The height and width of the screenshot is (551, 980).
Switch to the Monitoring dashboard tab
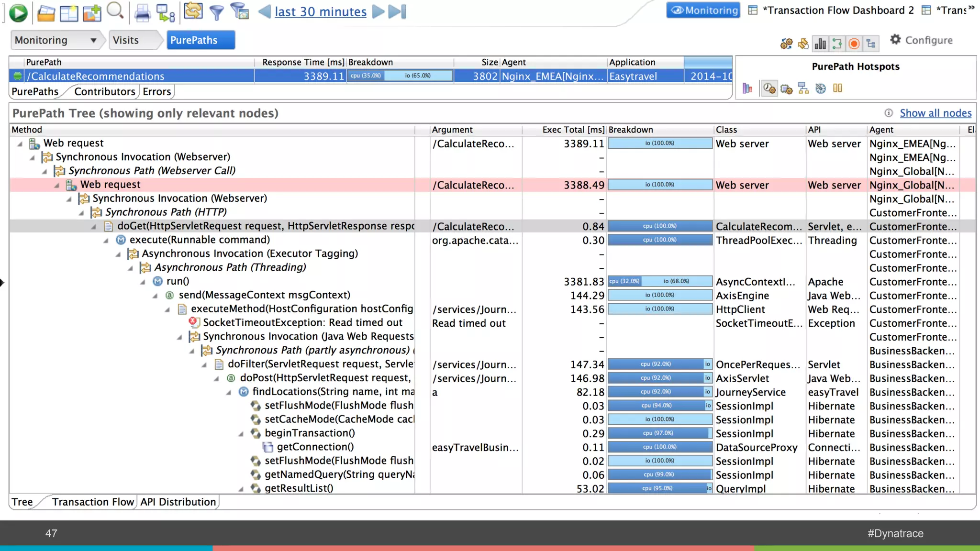pyautogui.click(x=703, y=10)
